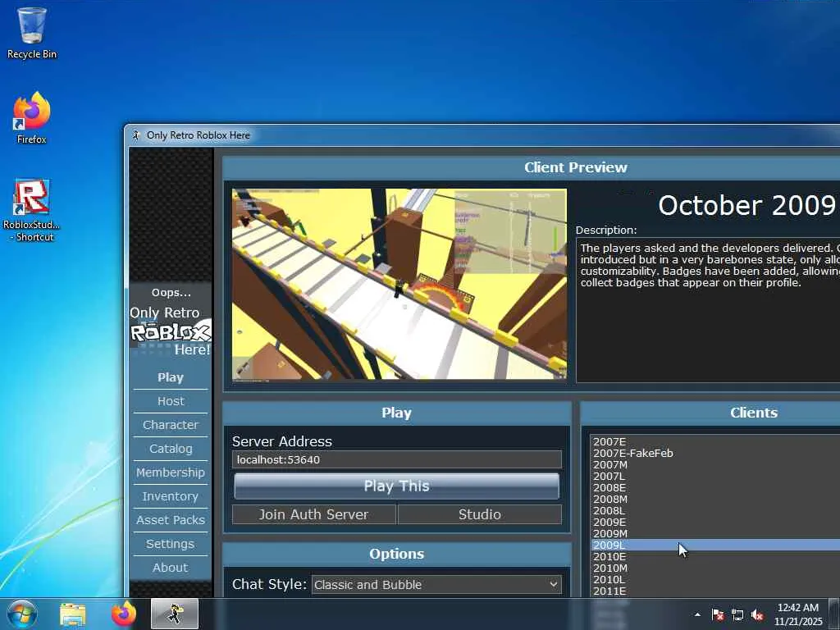Select the RobloxStudio shortcut on desktop

click(x=32, y=210)
